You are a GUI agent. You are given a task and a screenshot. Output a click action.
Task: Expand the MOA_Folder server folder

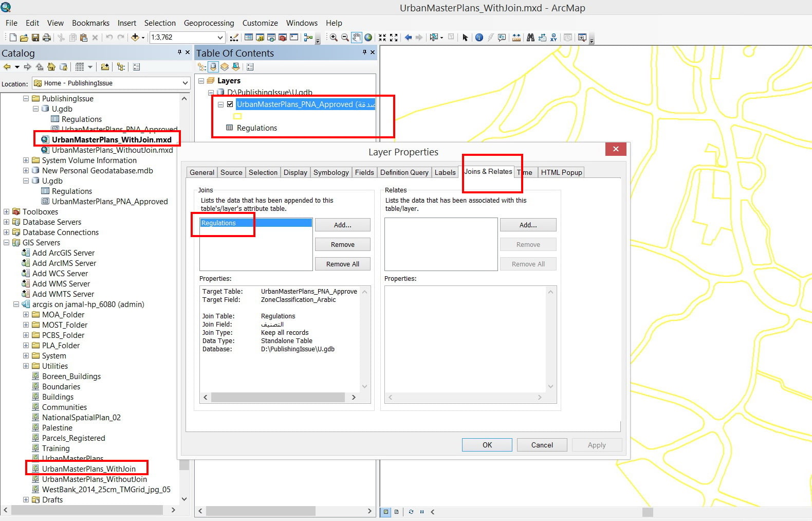[x=26, y=314]
